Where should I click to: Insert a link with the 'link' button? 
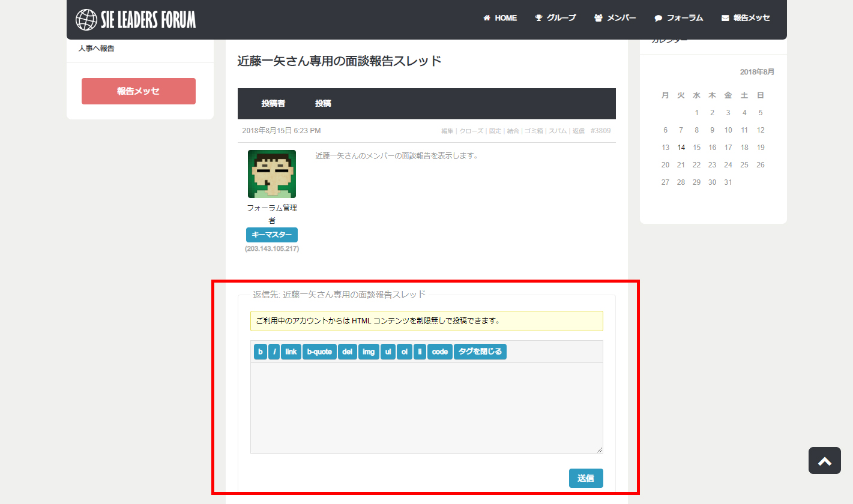click(291, 352)
